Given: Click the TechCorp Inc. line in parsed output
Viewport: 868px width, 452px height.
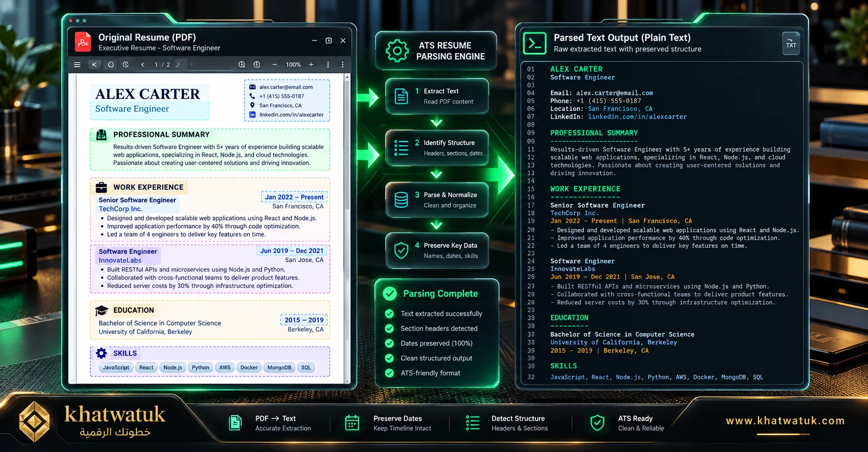Looking at the screenshot, I should click(x=574, y=213).
